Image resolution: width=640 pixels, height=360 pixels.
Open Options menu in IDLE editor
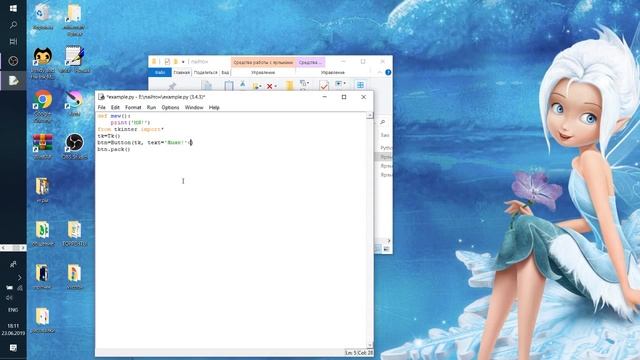point(170,107)
